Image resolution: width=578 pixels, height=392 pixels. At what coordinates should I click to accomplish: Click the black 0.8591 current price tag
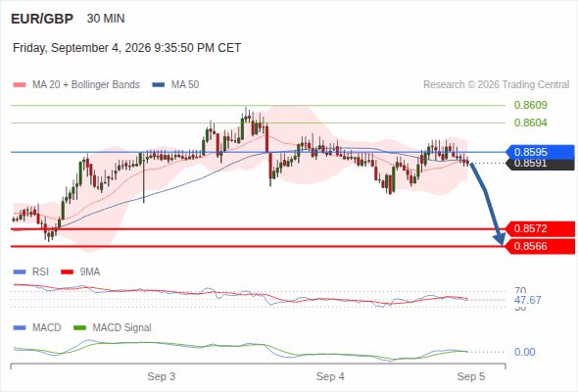540,164
